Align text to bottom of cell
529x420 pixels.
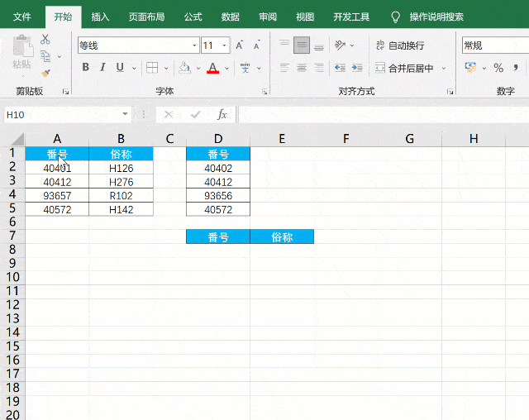click(x=319, y=45)
